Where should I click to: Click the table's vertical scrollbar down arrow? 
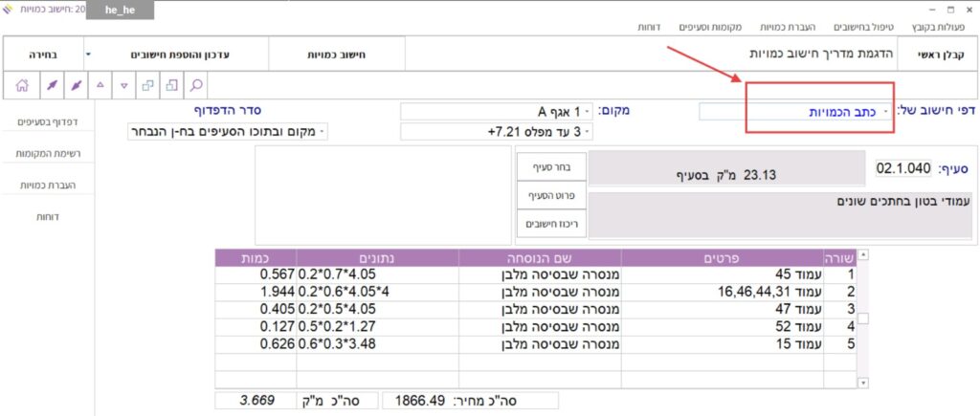point(863,383)
